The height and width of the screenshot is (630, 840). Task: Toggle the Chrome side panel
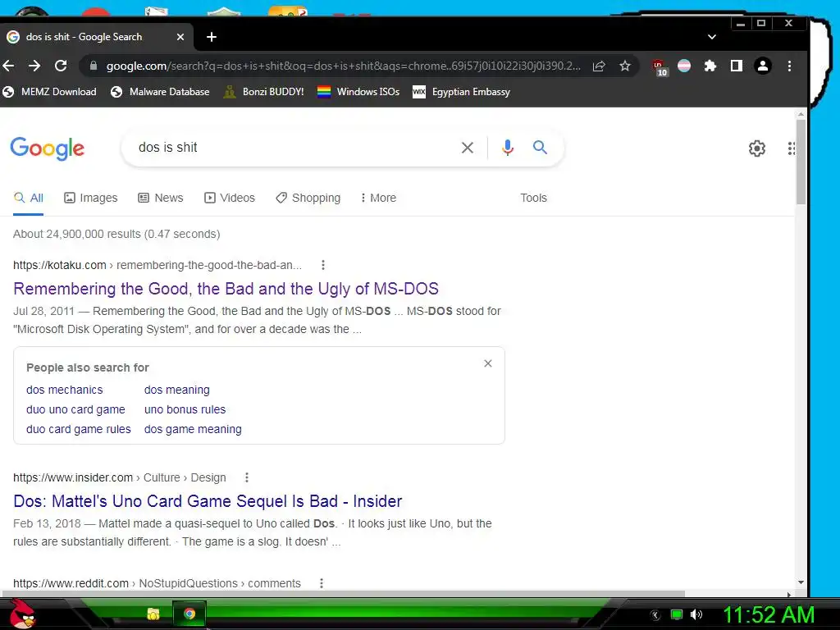coord(736,66)
